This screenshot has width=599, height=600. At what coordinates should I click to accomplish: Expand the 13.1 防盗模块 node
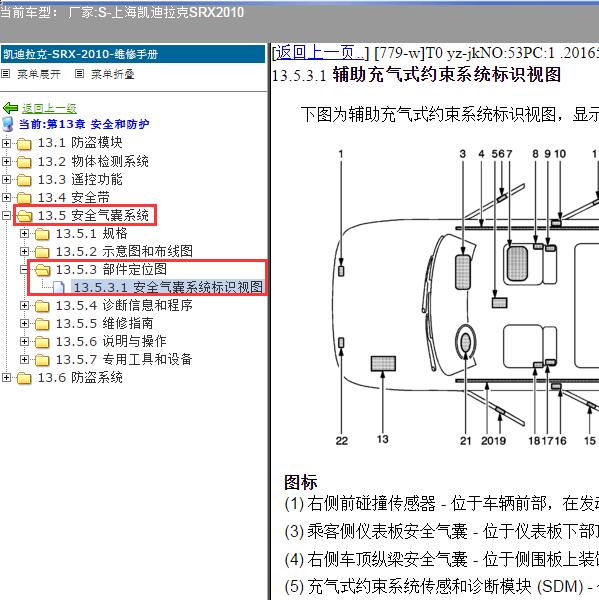coord(6,143)
